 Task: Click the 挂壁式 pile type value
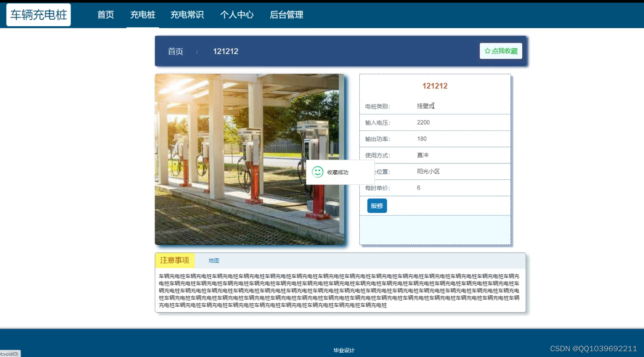tap(425, 106)
